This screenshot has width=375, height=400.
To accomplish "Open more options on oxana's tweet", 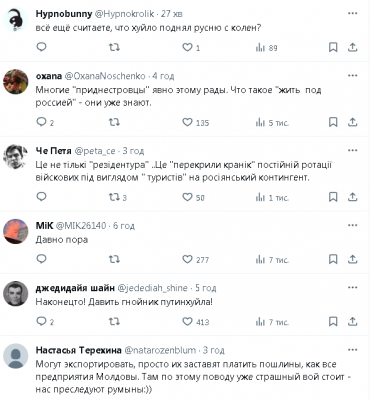I will point(352,76).
